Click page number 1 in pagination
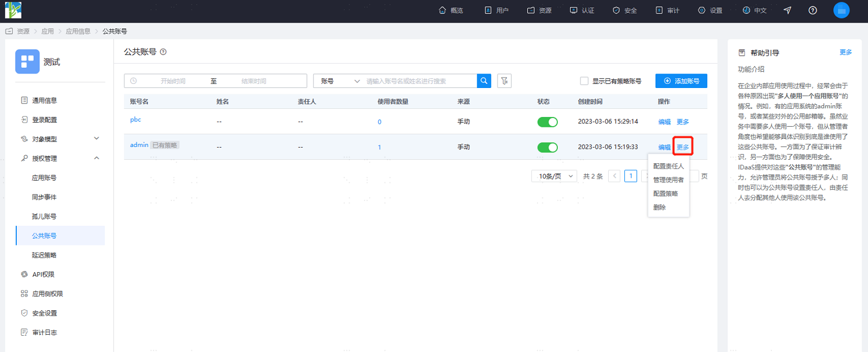The image size is (868, 352). [631, 176]
